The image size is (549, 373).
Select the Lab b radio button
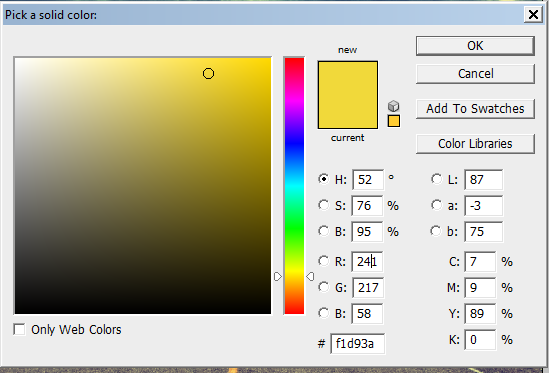click(436, 231)
